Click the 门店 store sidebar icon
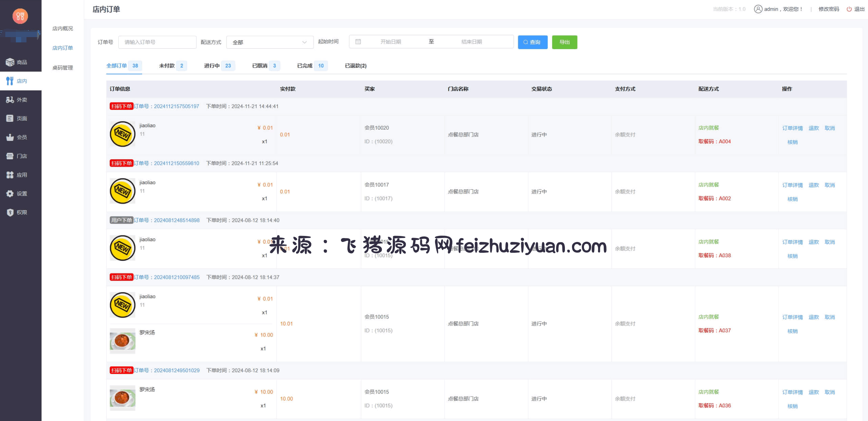 [10, 156]
